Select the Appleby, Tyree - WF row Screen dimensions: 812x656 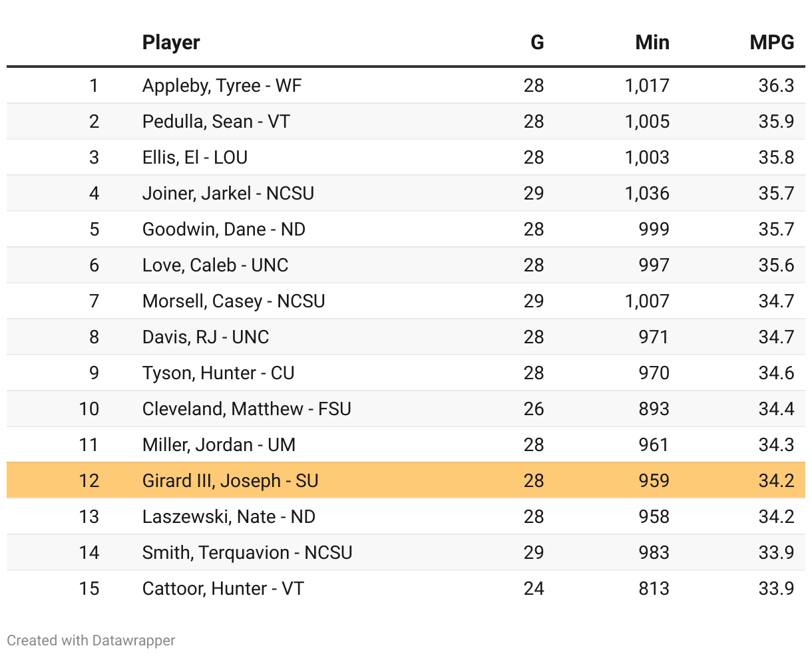222,86
